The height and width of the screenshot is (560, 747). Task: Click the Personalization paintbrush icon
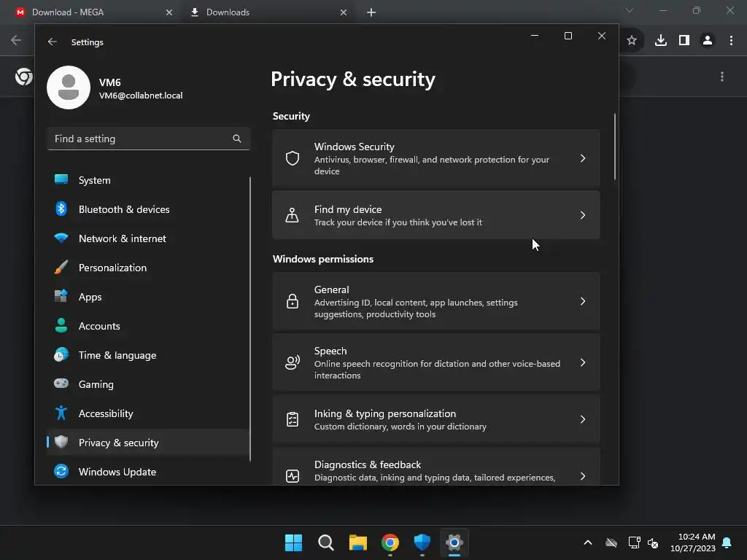(61, 267)
